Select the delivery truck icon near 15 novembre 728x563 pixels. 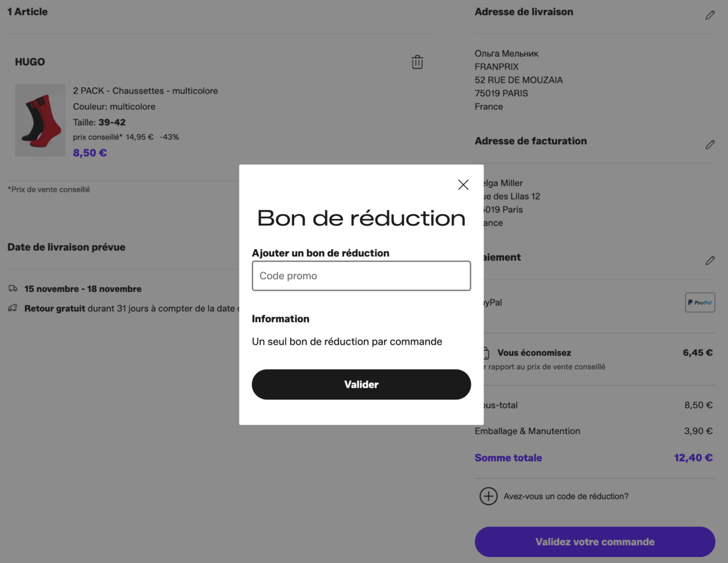point(12,289)
